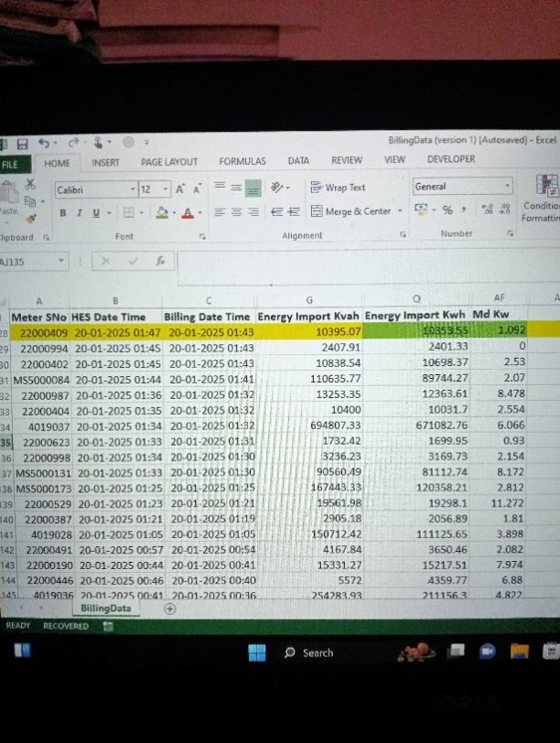
Task: Click Decrease Indent icon
Action: tap(276, 211)
